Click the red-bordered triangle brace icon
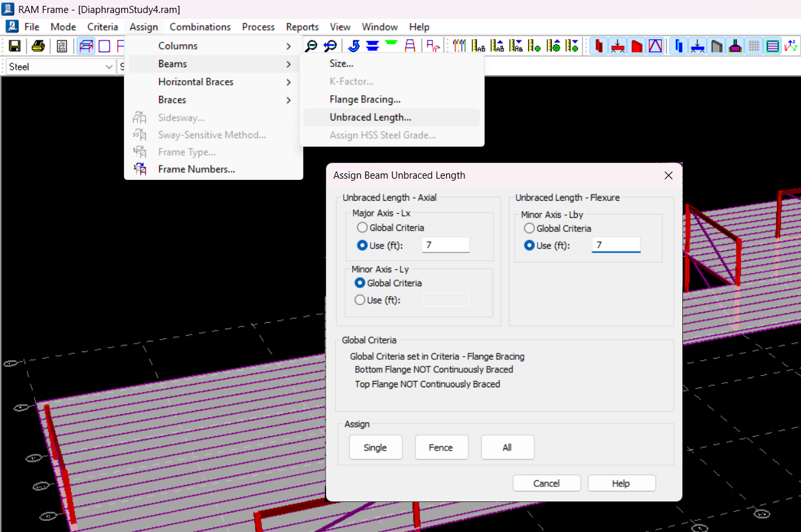The image size is (801, 532). 655,46
